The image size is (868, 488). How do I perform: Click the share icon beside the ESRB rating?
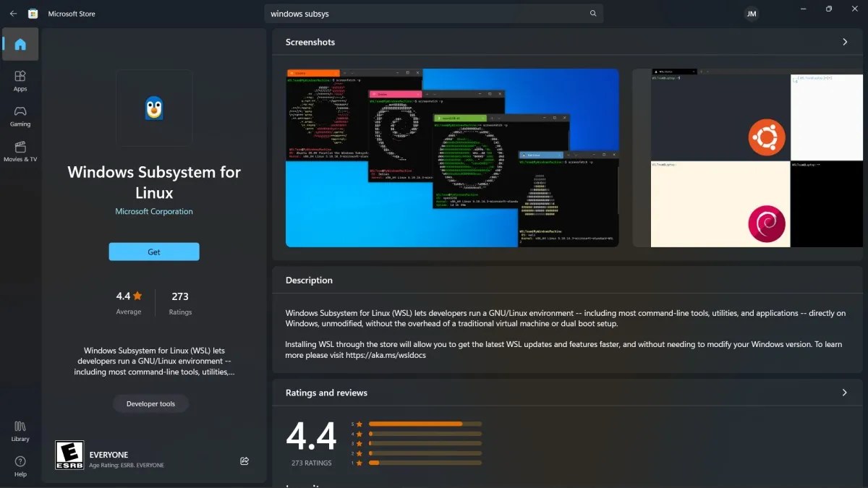click(244, 461)
